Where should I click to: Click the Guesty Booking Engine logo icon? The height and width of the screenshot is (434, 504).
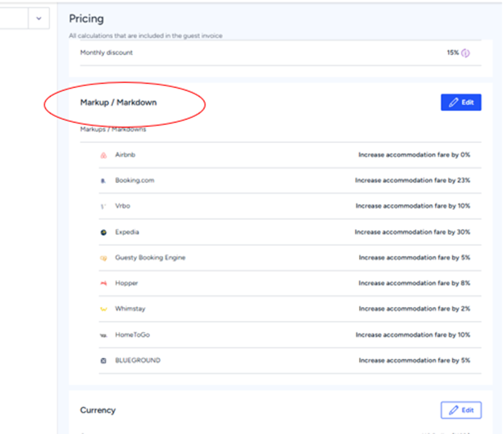coord(103,258)
